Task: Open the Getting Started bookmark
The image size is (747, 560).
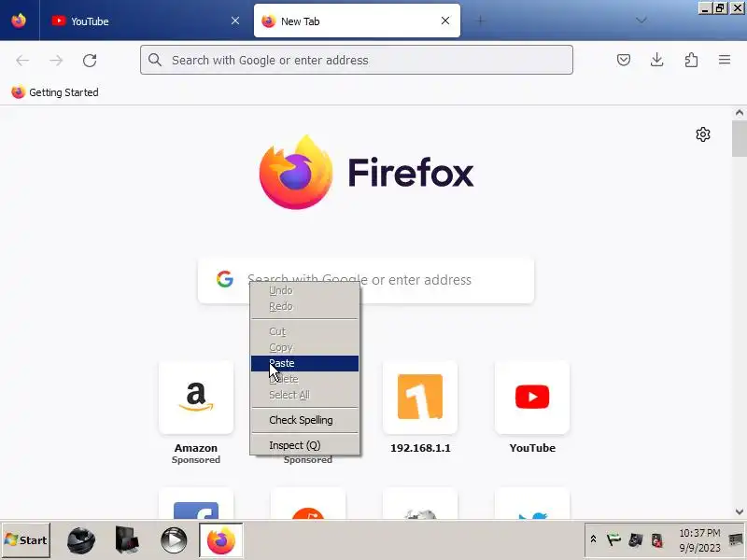Action: pyautogui.click(x=55, y=92)
